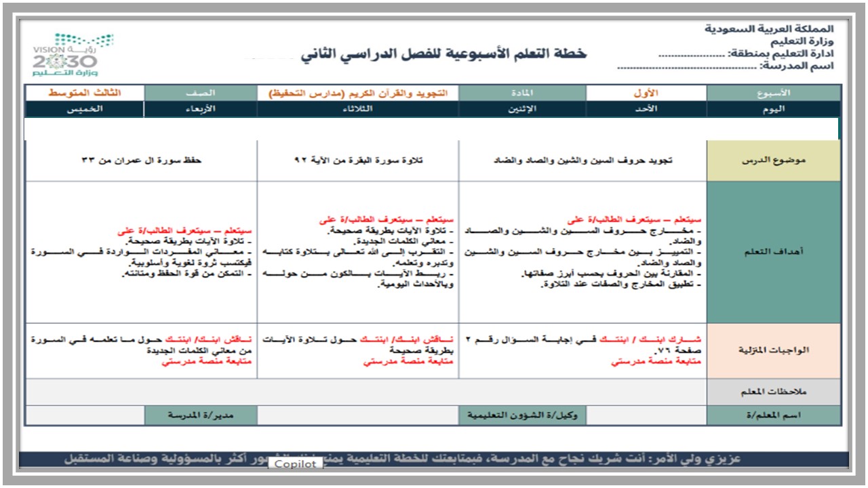The height and width of the screenshot is (488, 868).
Task: Click the الأحد day column header
Action: pyautogui.click(x=646, y=109)
